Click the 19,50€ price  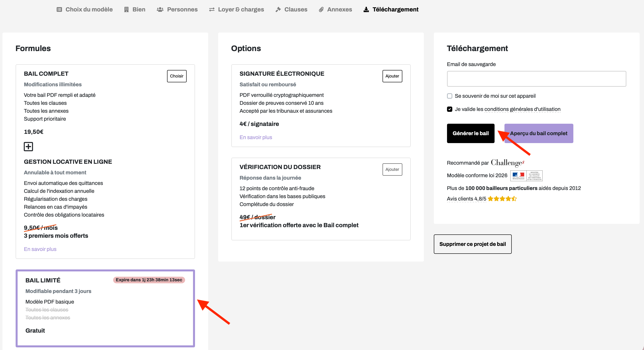[x=33, y=132]
